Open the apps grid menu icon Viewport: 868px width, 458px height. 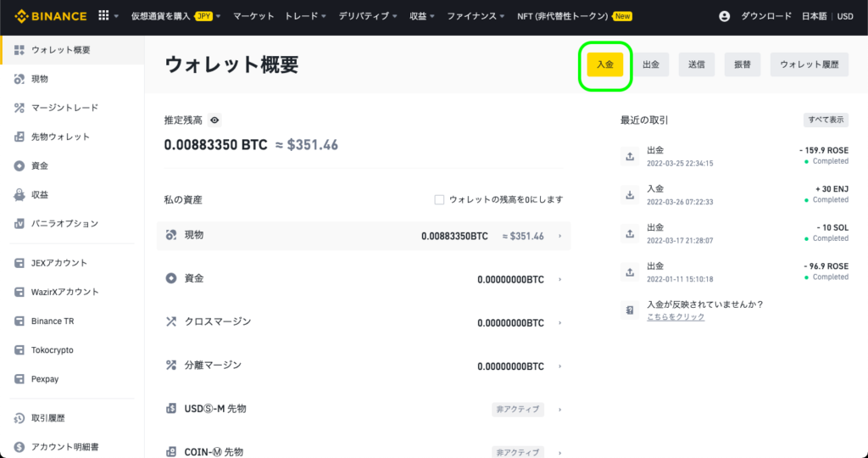coord(103,15)
